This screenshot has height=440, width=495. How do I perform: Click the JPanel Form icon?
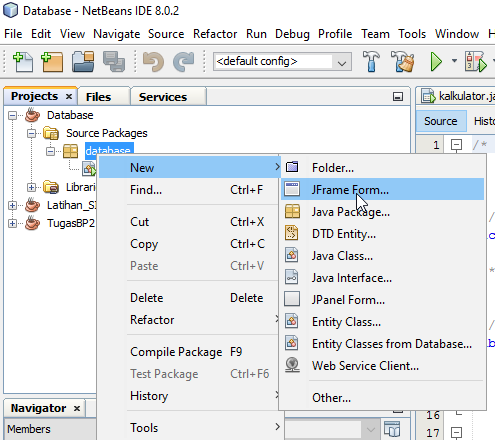pos(292,299)
